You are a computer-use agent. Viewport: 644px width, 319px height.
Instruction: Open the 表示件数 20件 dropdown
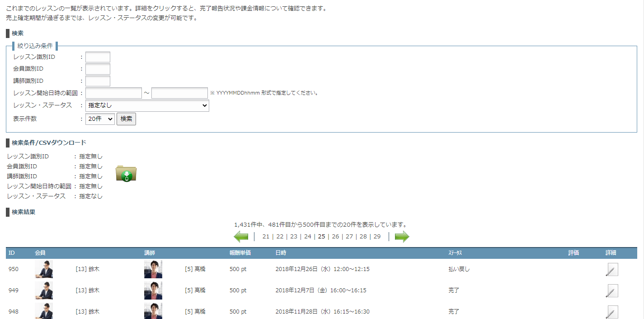tap(100, 119)
